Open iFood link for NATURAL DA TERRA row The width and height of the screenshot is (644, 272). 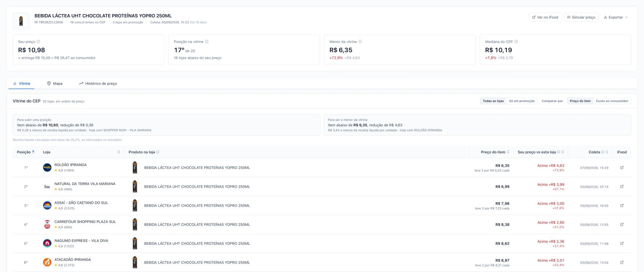(x=622, y=186)
